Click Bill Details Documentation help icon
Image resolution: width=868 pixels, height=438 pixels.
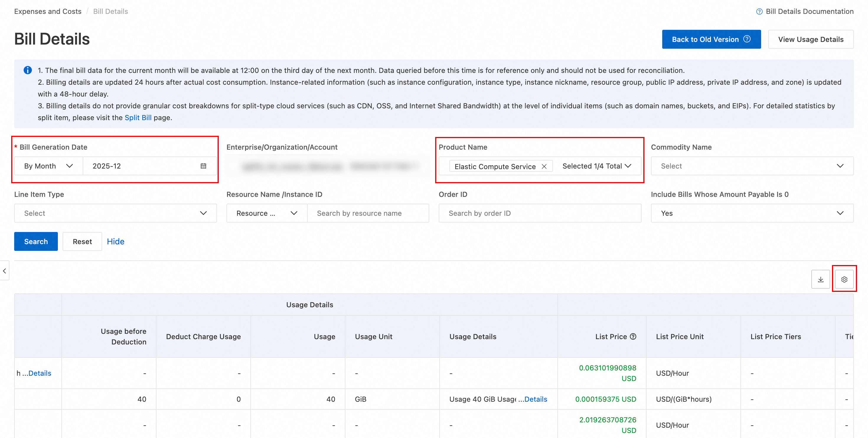pyautogui.click(x=759, y=12)
